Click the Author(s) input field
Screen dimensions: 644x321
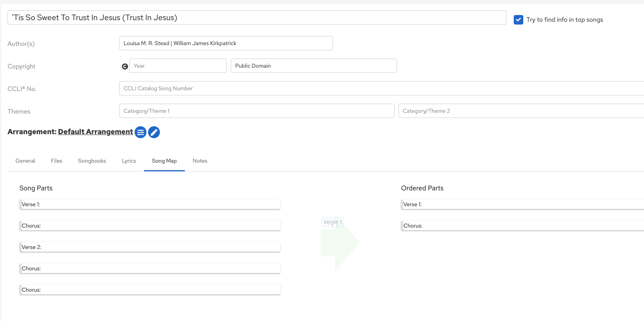pos(226,43)
